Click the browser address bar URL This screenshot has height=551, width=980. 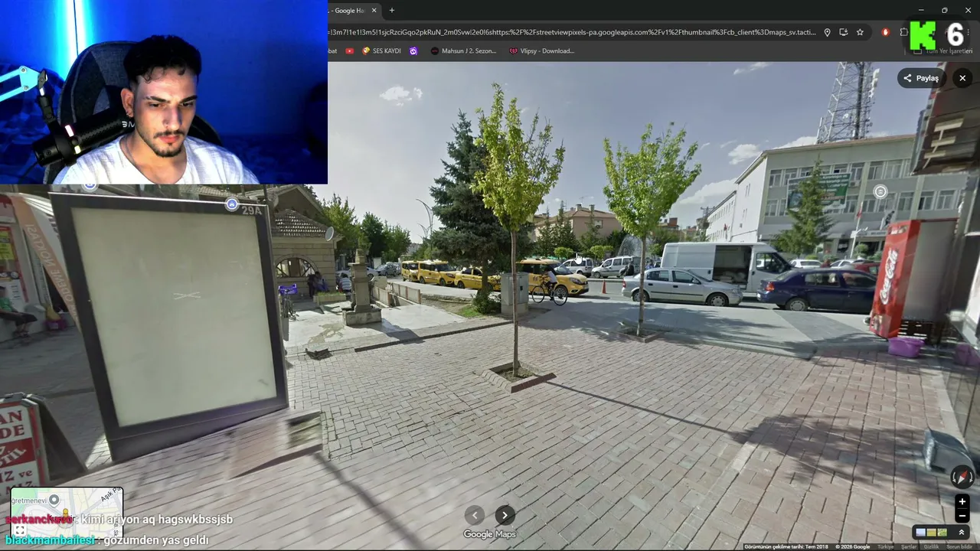pyautogui.click(x=573, y=32)
